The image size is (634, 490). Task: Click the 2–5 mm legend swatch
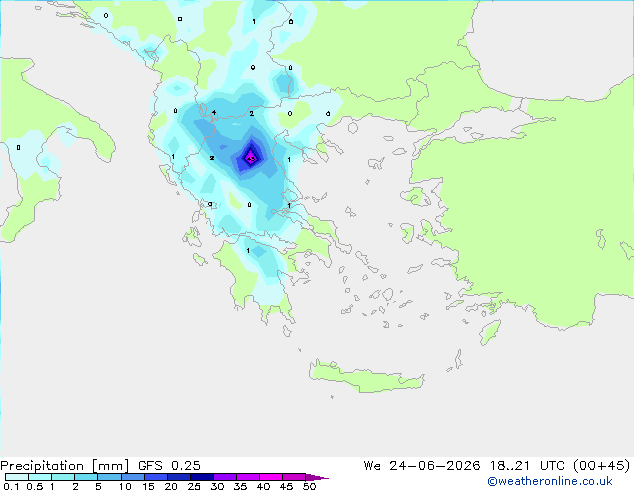click(86, 477)
